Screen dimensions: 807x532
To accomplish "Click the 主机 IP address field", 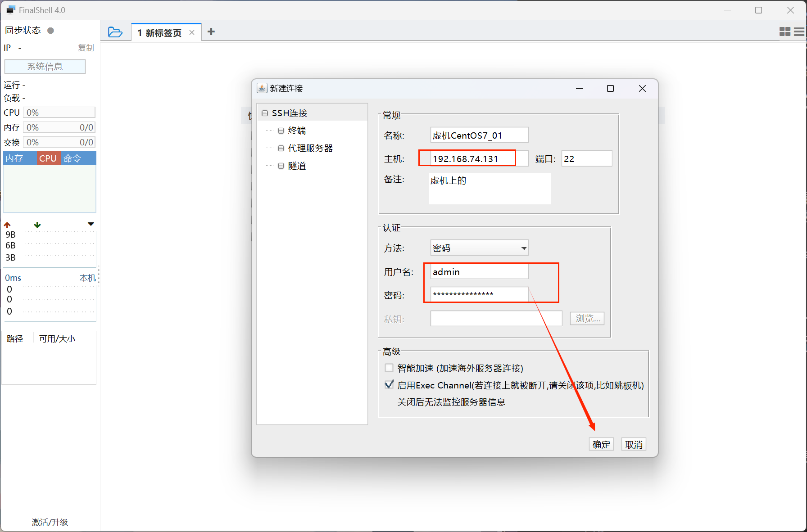I will [473, 159].
